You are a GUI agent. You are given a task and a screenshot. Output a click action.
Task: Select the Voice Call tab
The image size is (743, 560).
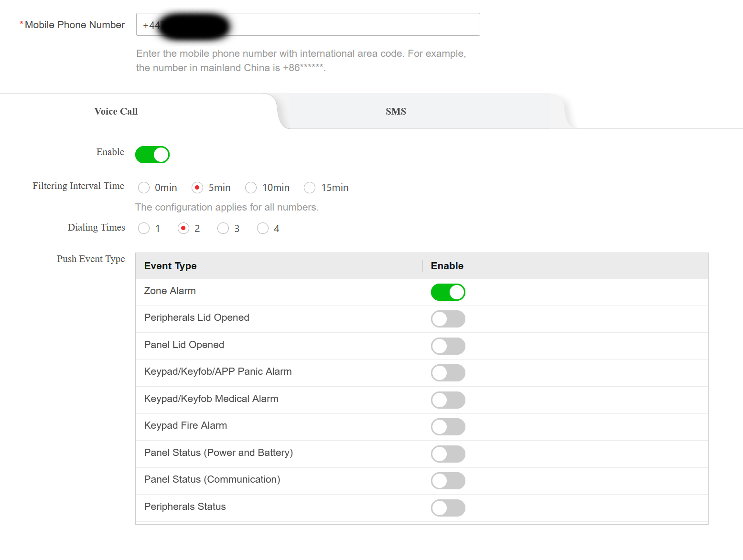point(116,111)
